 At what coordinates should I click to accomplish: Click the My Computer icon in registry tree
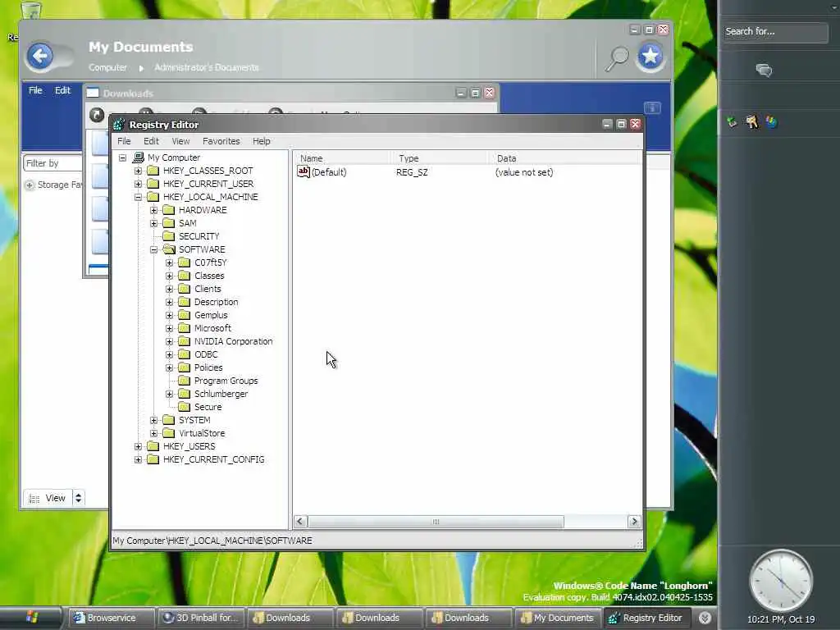pyautogui.click(x=138, y=157)
